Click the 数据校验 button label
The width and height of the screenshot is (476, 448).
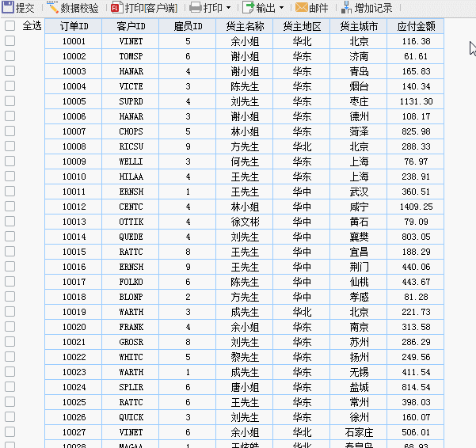79,8
